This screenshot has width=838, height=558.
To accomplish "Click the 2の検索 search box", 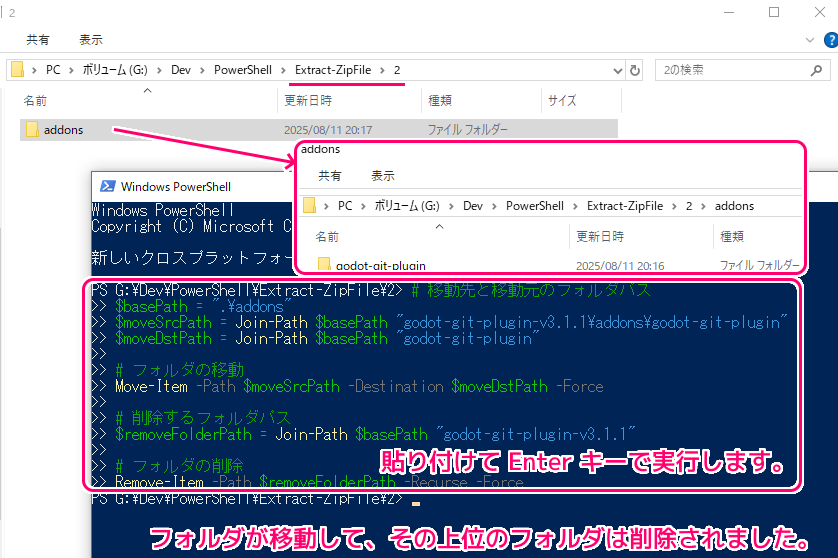I will (740, 70).
